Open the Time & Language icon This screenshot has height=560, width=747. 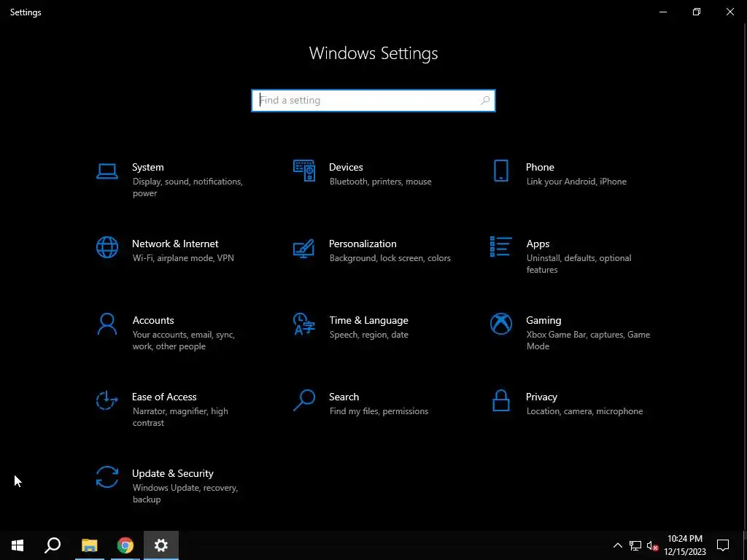(304, 324)
